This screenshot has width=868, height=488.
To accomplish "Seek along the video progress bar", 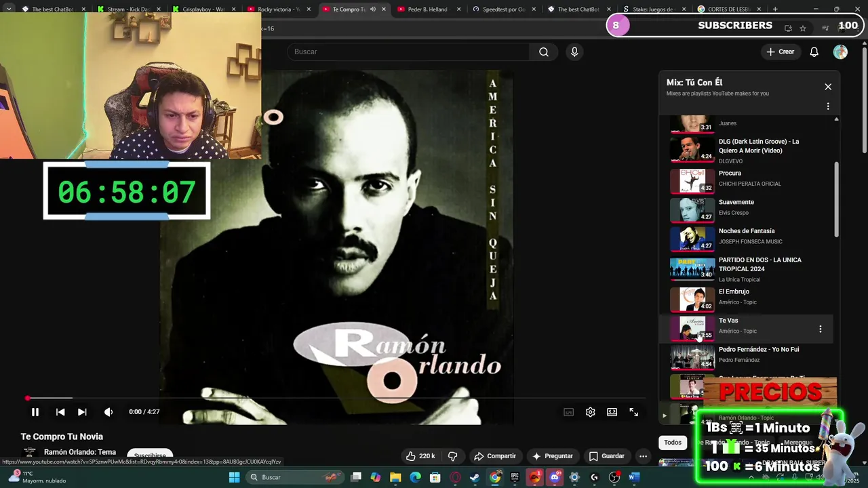I will tap(336, 399).
